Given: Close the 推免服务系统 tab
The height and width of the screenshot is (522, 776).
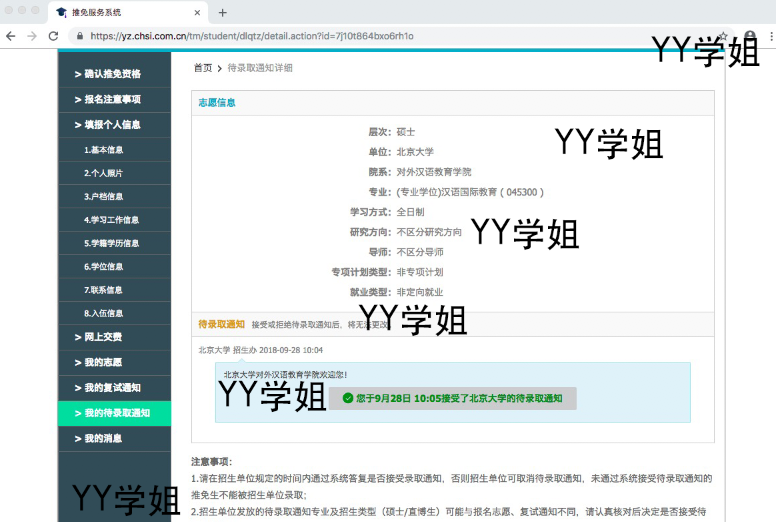Looking at the screenshot, I should tap(197, 12).
